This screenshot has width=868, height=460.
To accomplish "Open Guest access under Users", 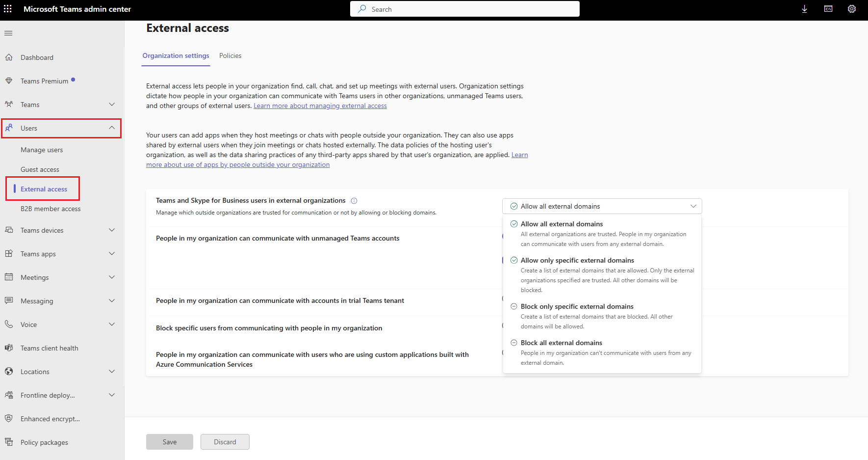I will coord(40,169).
